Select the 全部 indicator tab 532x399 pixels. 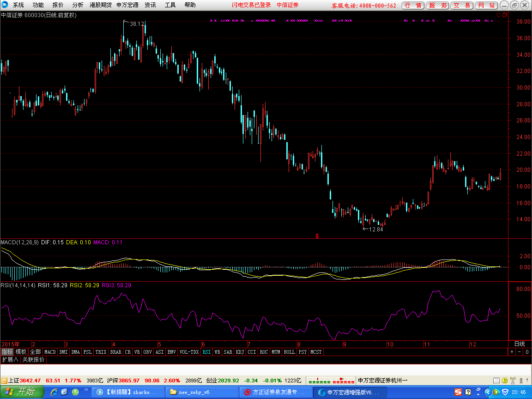[35, 352]
